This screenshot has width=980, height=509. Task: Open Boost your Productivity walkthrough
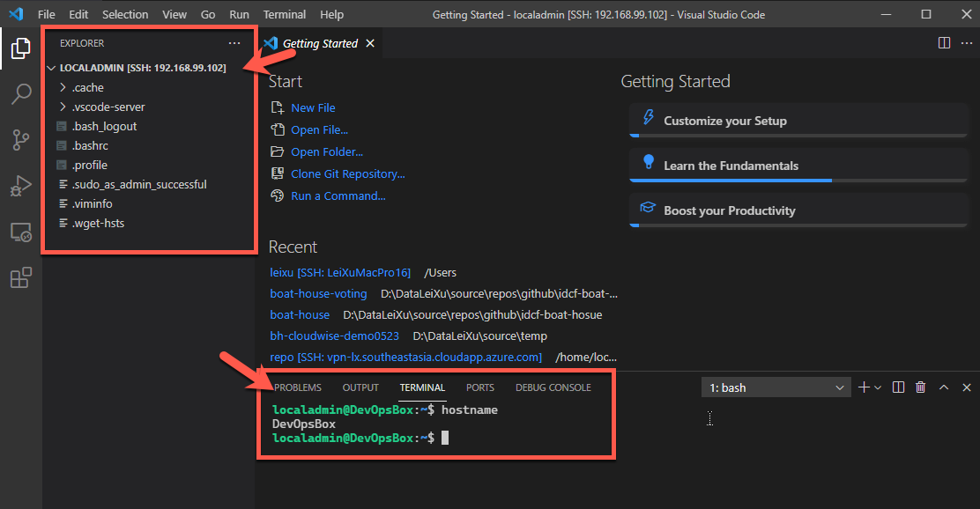(x=798, y=210)
